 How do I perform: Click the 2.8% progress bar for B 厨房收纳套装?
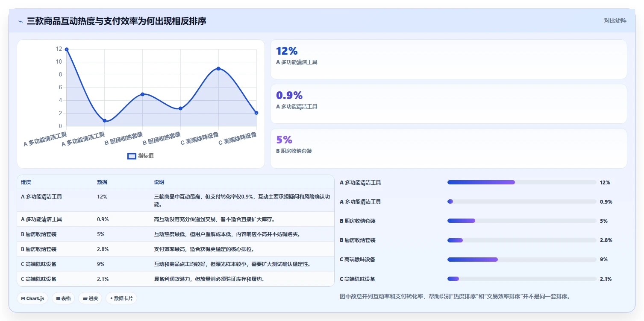pos(522,240)
